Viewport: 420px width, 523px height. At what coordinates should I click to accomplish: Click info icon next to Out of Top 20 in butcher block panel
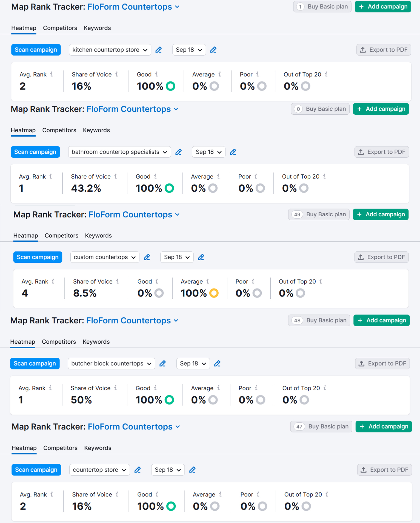[x=325, y=388]
